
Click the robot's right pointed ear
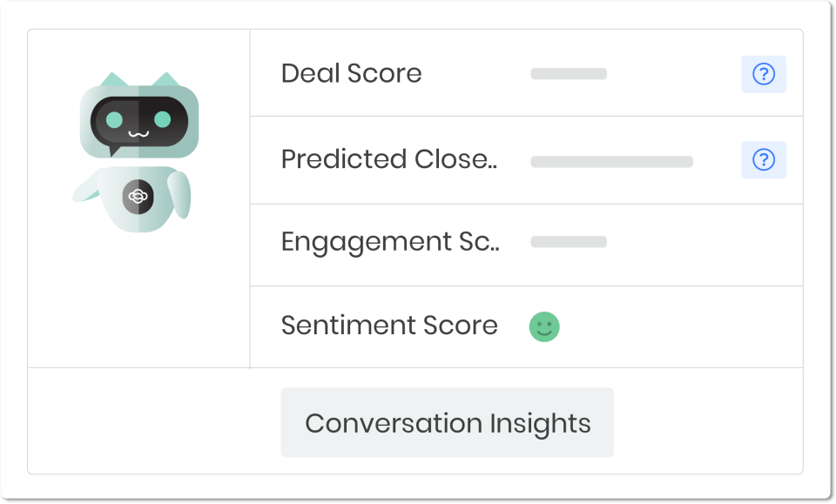[x=165, y=80]
